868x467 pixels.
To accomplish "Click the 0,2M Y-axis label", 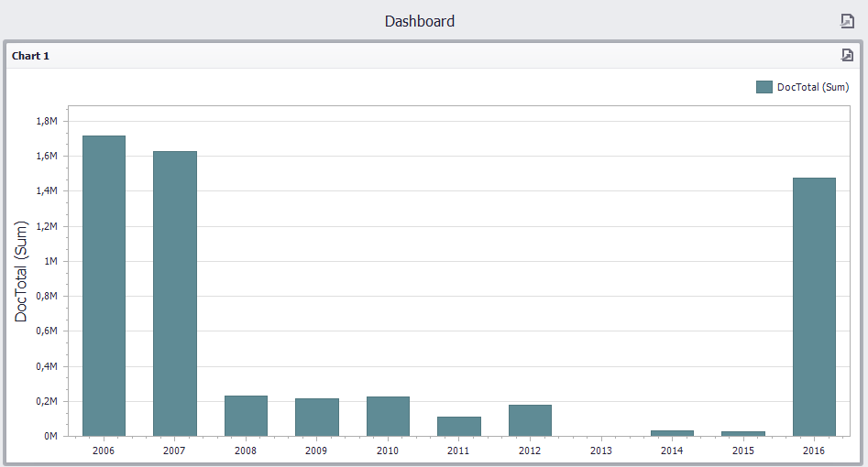I will point(47,401).
